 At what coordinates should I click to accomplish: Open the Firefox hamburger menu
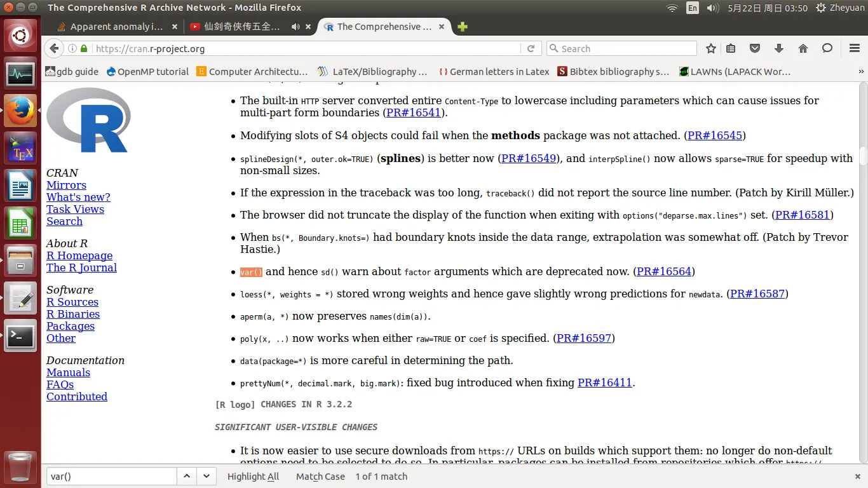click(x=853, y=48)
